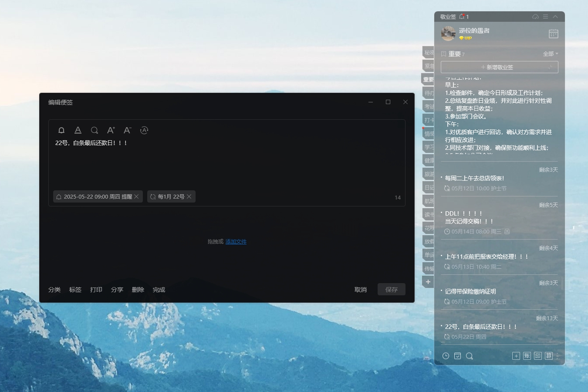Select 分享 at editor bottom
Screen dimensions: 588x392
click(x=117, y=290)
